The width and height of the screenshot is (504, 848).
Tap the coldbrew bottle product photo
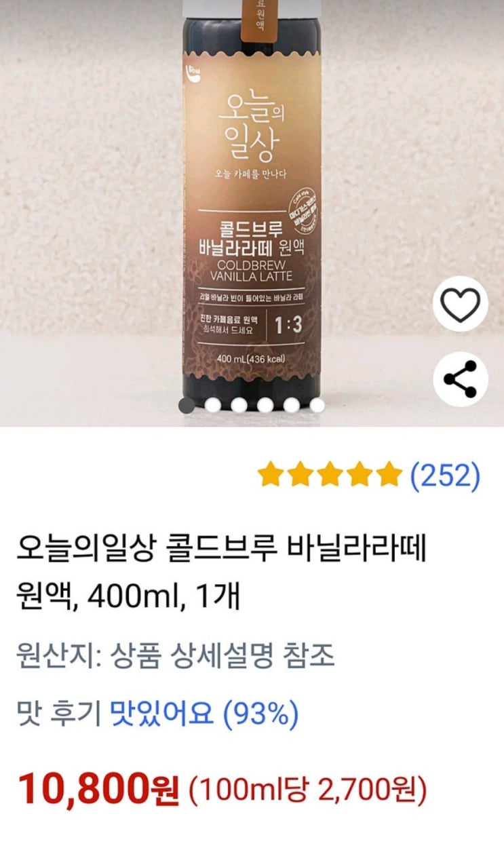click(x=252, y=204)
